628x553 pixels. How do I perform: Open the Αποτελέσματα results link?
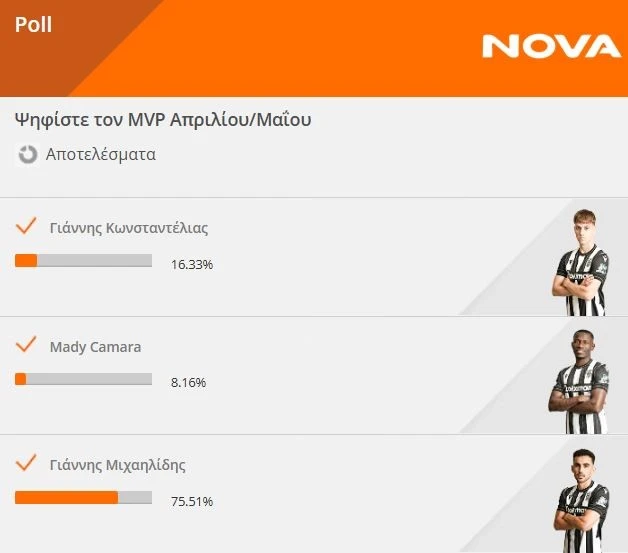coord(100,155)
